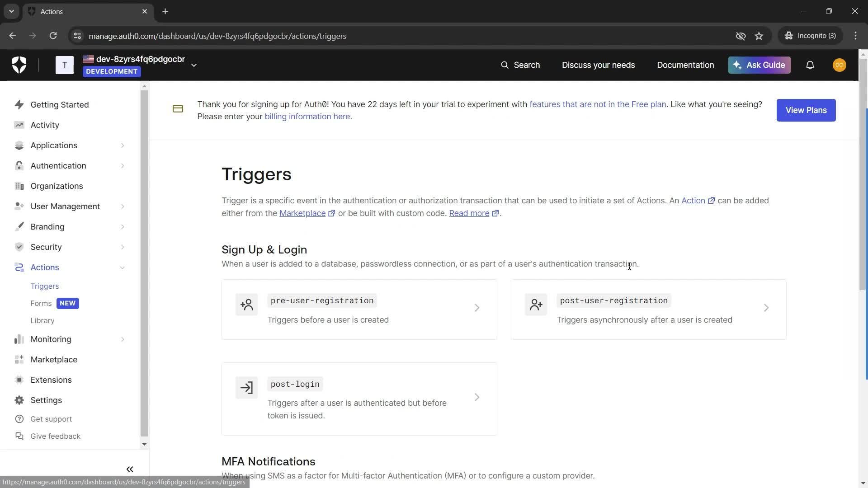This screenshot has width=868, height=488.
Task: Open Organizations in the sidebar
Action: click(x=57, y=186)
